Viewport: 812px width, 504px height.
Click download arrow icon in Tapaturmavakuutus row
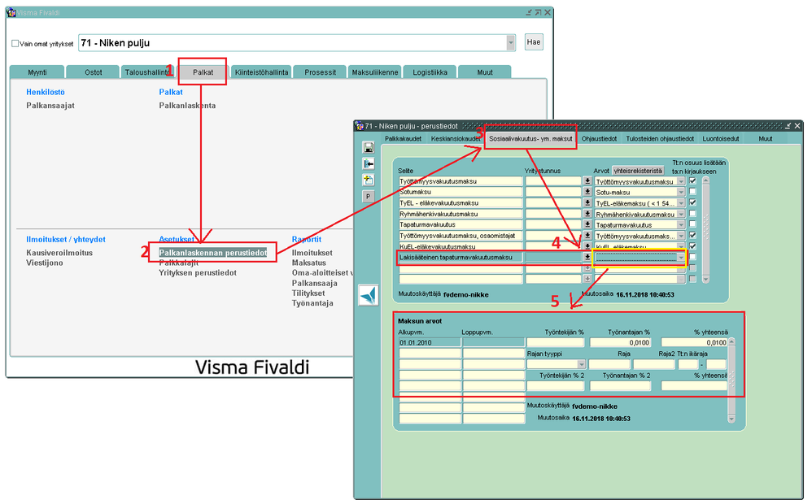click(587, 224)
